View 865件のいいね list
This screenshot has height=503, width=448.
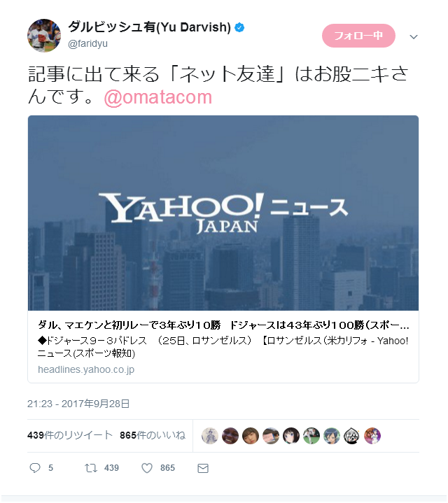[x=153, y=435]
